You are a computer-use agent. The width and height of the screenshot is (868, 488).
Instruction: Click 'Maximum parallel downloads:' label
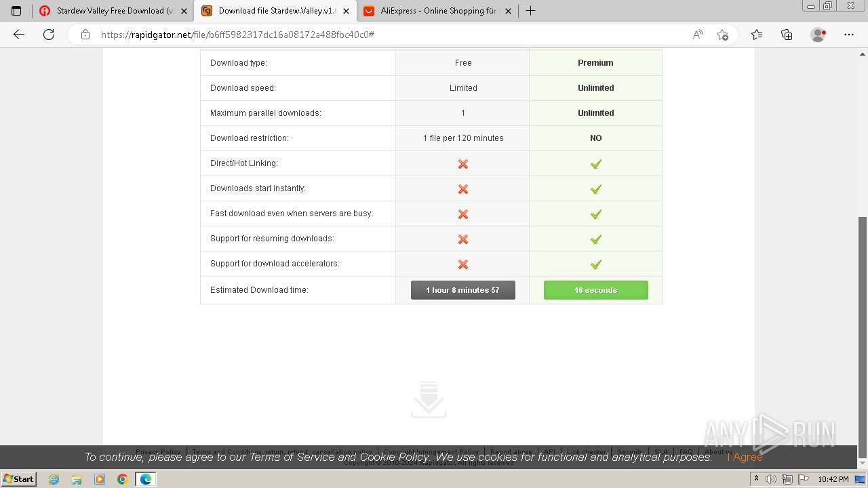pyautogui.click(x=266, y=113)
